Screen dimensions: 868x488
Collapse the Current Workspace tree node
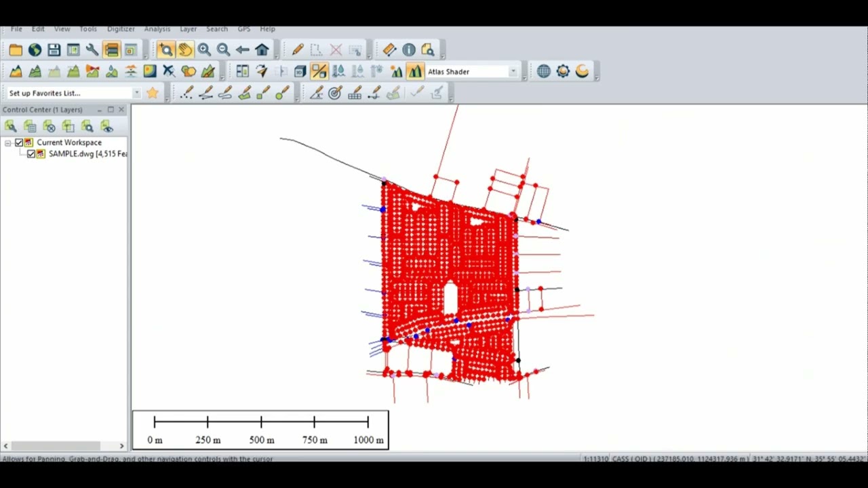tap(7, 142)
